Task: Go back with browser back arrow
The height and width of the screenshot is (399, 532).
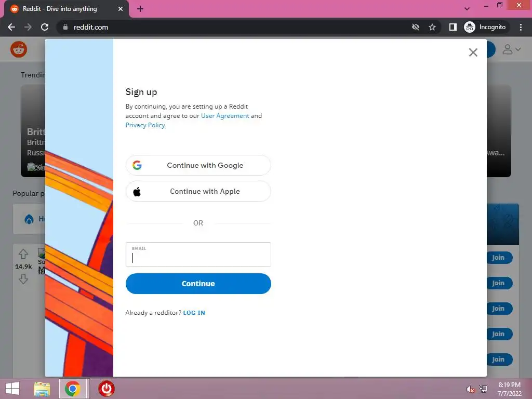Action: pos(11,27)
